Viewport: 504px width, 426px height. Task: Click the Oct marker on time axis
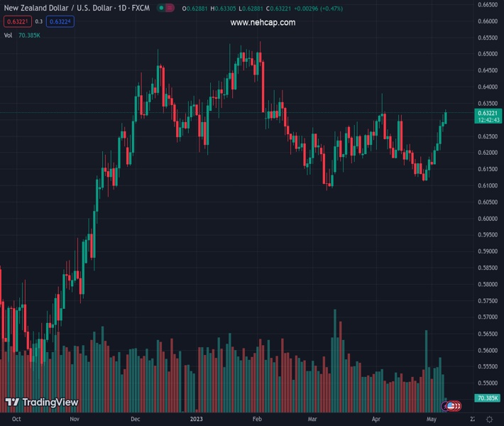[16, 420]
